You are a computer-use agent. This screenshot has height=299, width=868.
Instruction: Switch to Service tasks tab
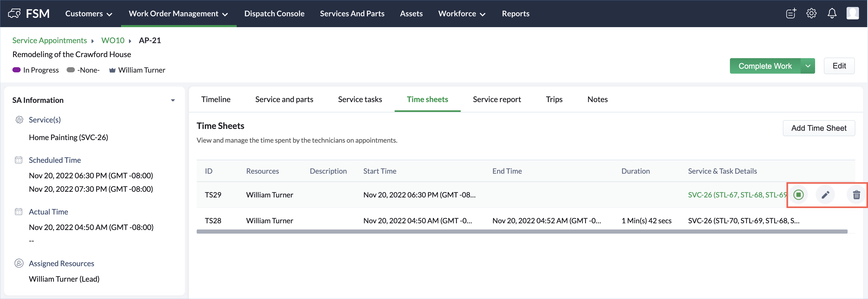tap(360, 99)
